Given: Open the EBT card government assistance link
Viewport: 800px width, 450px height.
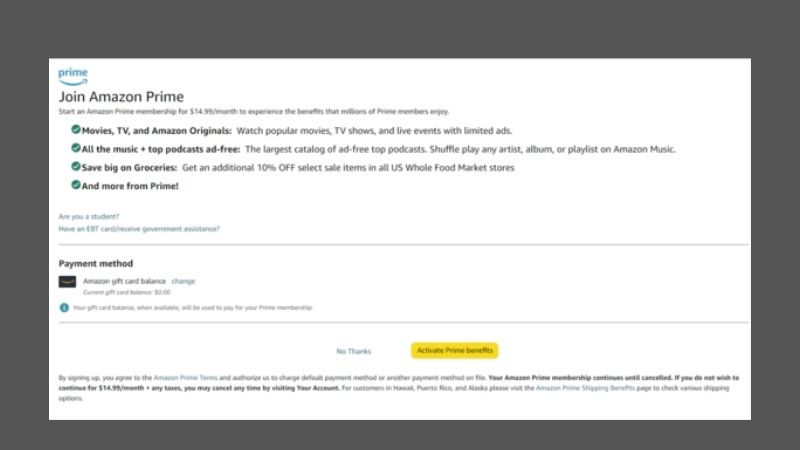Looking at the screenshot, I should (x=139, y=229).
